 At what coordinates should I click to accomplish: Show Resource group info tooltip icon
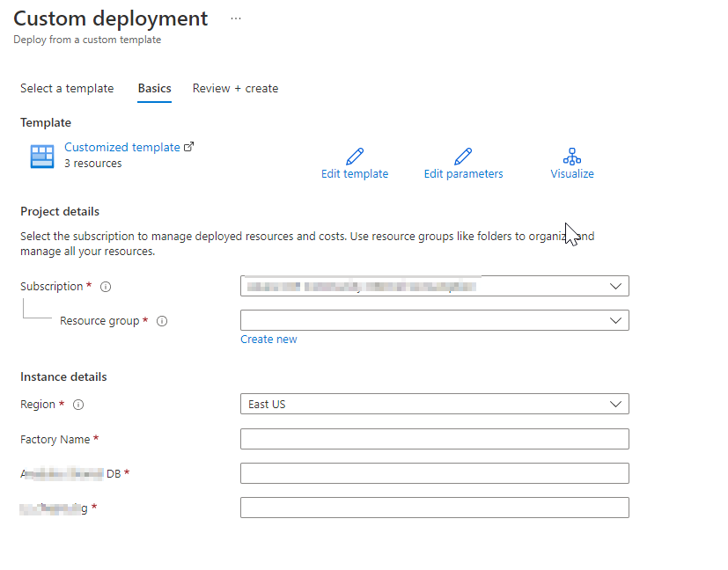[x=162, y=321]
